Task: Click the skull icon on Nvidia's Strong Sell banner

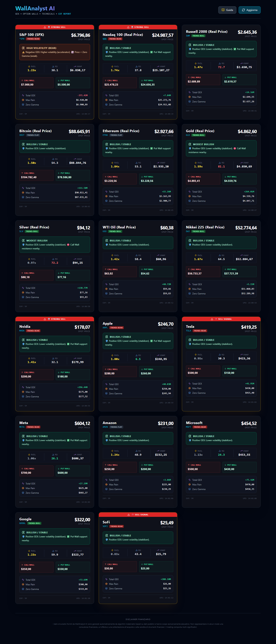Action: pos(49,319)
